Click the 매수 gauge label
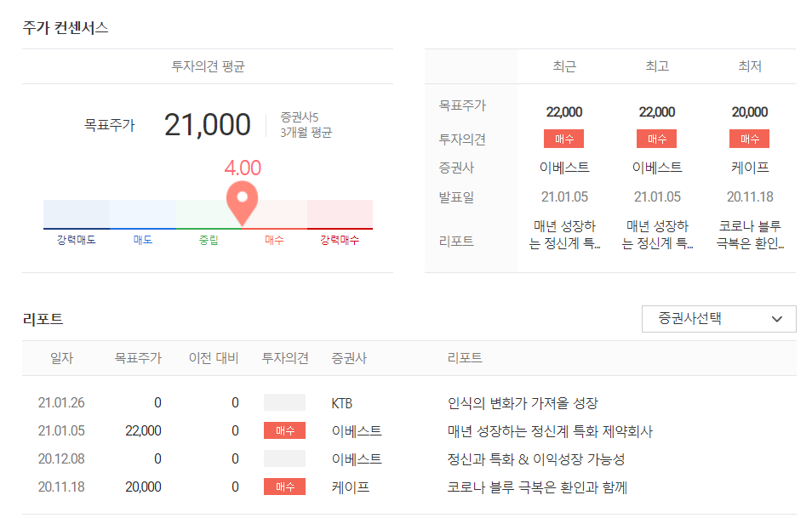 274,240
